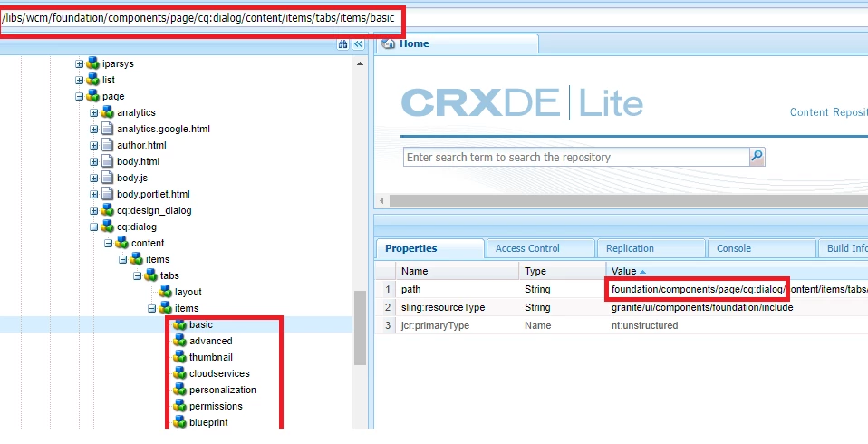
Task: Sort by the Value column header
Action: point(737,271)
